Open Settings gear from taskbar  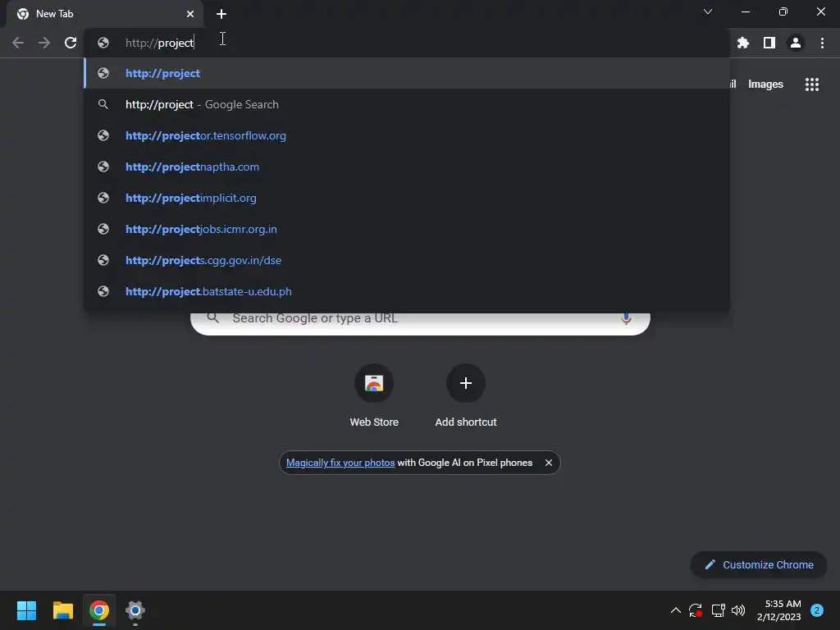(135, 610)
